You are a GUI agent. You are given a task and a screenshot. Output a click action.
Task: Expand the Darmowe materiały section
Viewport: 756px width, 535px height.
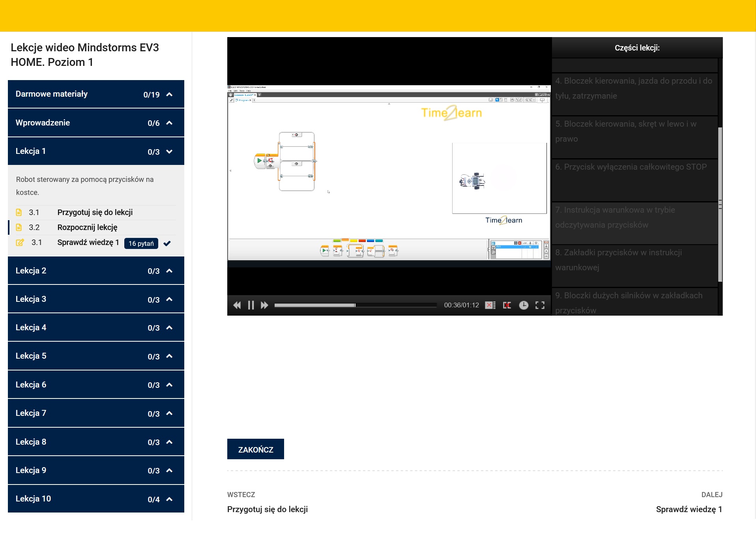[96, 94]
